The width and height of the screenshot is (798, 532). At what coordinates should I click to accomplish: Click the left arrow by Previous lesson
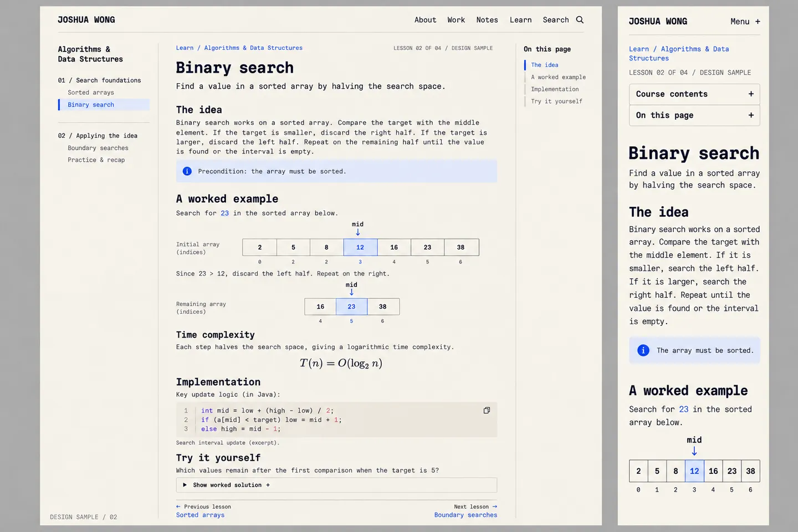[178, 507]
